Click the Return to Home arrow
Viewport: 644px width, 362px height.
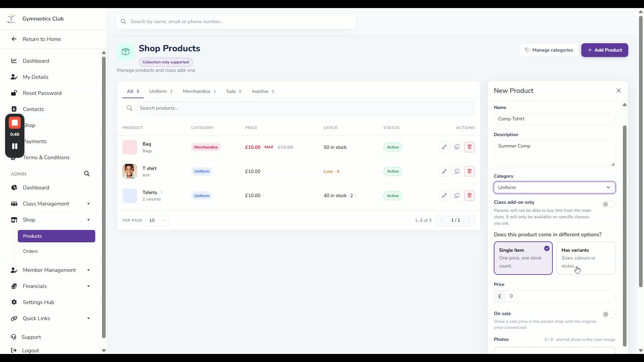(x=14, y=39)
